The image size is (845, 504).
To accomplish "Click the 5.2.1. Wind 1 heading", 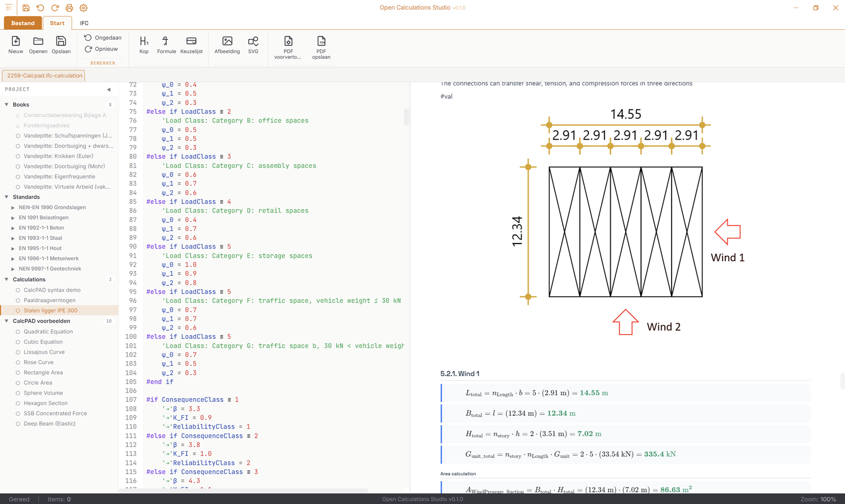I will click(460, 374).
